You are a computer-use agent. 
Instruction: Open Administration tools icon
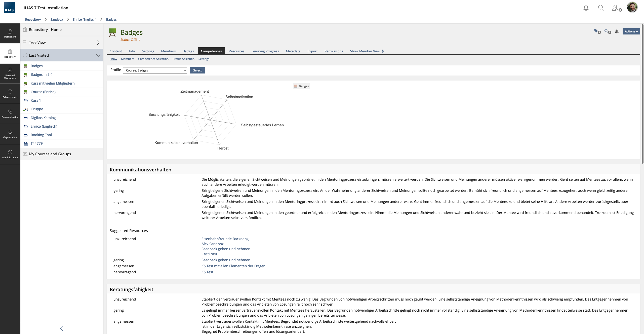pos(10,154)
